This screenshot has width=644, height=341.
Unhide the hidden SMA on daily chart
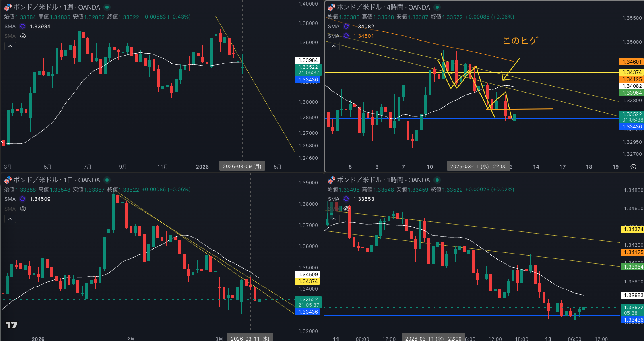tap(23, 209)
